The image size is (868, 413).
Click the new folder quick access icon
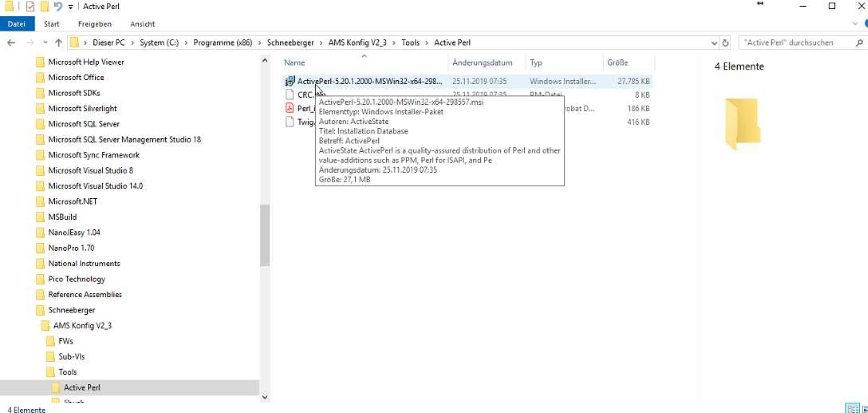[x=45, y=6]
